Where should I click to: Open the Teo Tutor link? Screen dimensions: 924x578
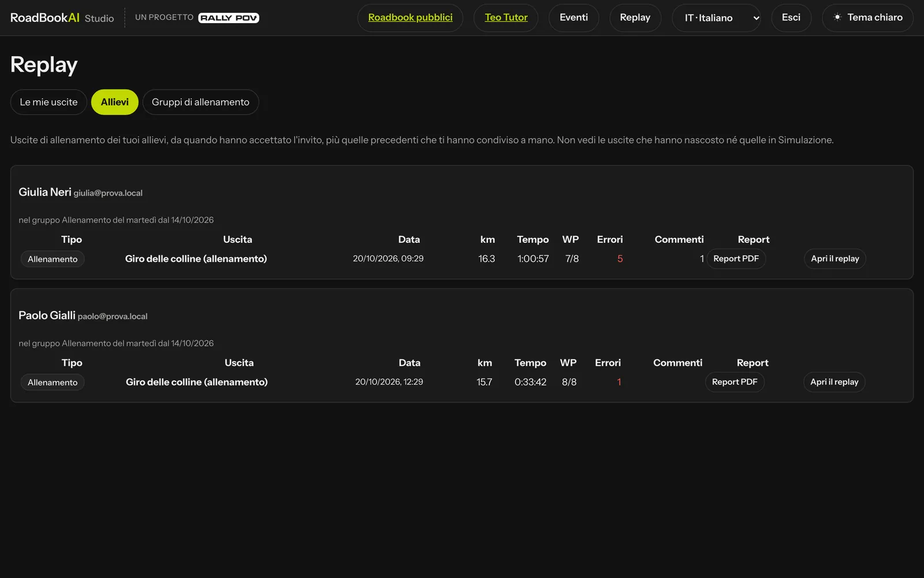point(506,18)
